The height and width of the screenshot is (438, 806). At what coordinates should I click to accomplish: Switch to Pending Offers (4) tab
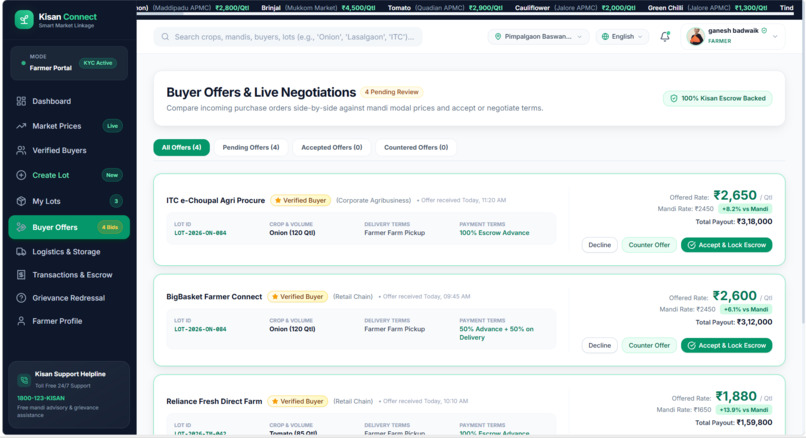pyautogui.click(x=251, y=148)
